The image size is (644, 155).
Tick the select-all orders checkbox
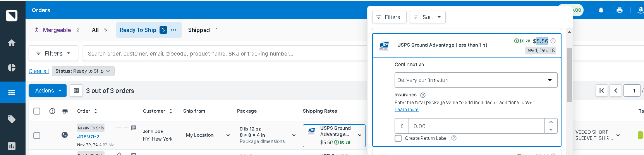coord(37,111)
